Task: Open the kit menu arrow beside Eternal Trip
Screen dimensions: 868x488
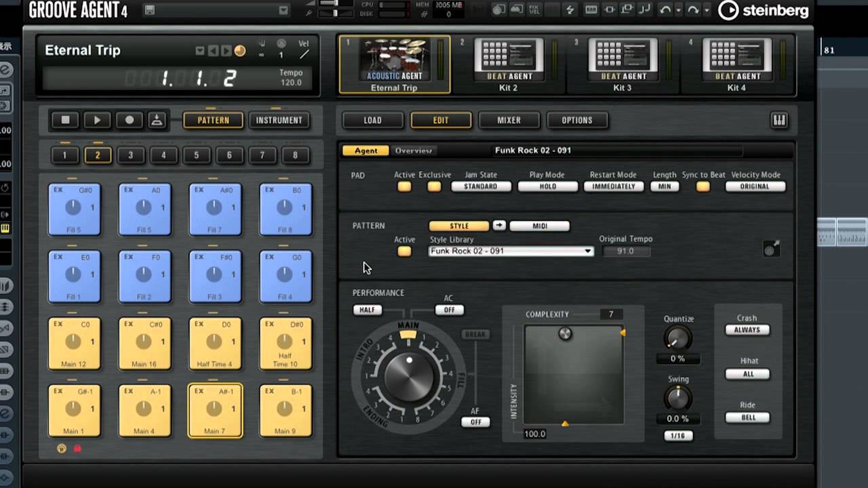Action: coord(199,51)
